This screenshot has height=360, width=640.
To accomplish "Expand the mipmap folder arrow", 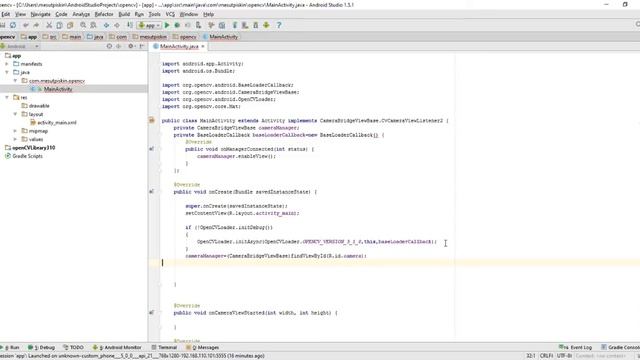I will (x=16, y=131).
